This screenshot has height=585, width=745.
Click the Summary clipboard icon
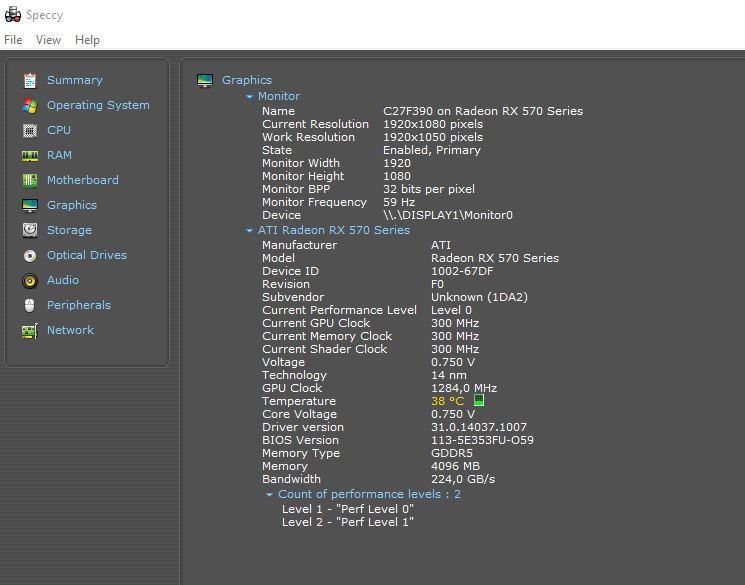coord(30,80)
